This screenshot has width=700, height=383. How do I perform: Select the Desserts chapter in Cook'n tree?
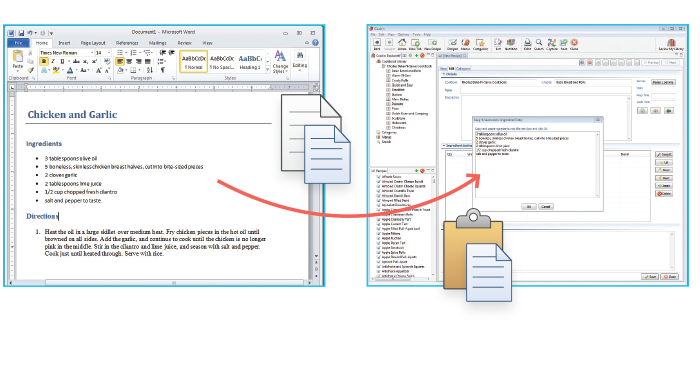(397, 104)
